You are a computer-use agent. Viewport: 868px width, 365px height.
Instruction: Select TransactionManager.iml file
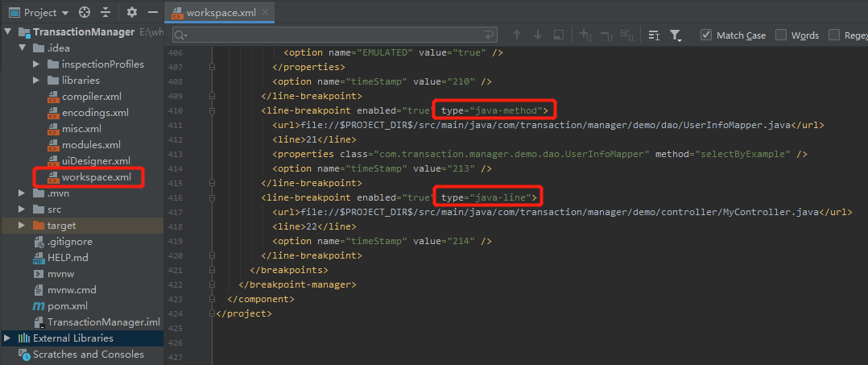pos(104,321)
